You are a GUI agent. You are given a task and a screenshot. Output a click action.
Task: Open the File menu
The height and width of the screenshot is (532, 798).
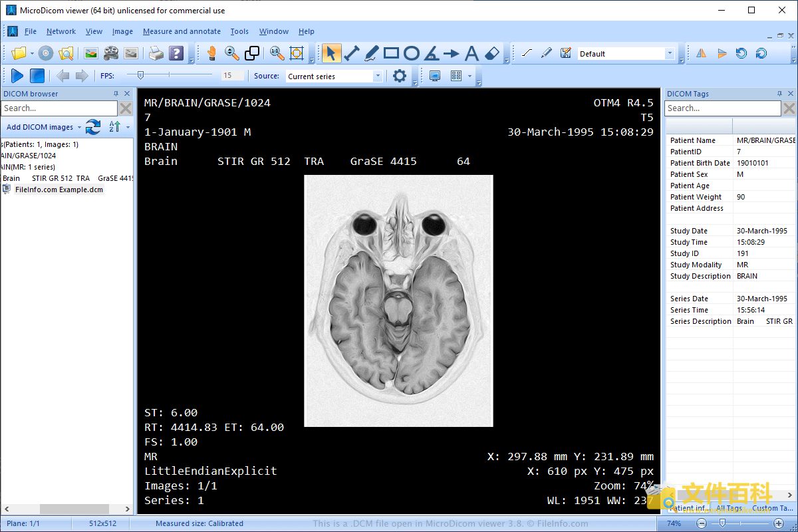click(x=31, y=31)
